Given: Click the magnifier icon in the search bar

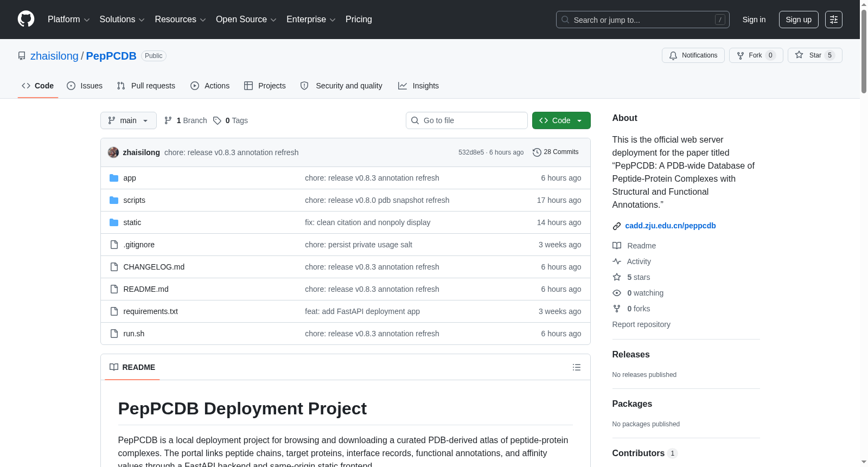Looking at the screenshot, I should click(x=565, y=20).
